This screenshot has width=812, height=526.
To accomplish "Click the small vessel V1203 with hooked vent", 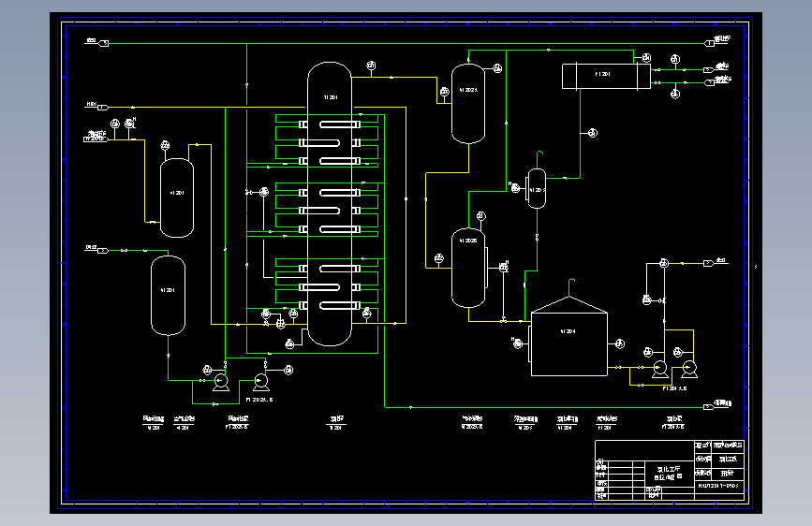I will tap(537, 188).
